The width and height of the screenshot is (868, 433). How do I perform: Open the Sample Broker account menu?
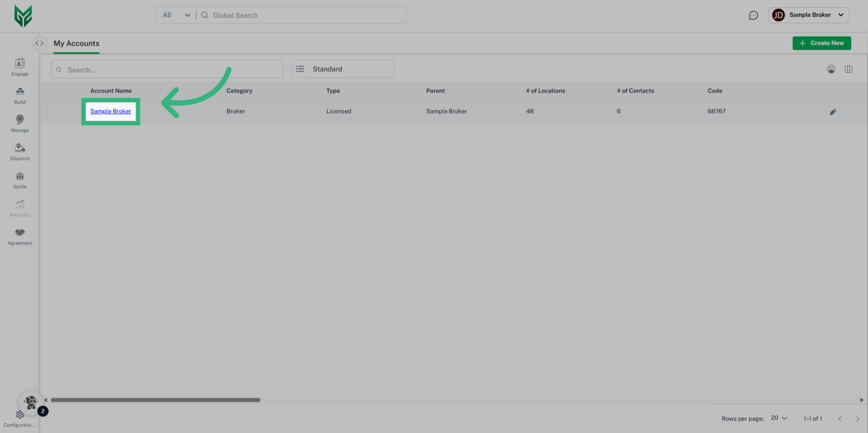click(809, 15)
